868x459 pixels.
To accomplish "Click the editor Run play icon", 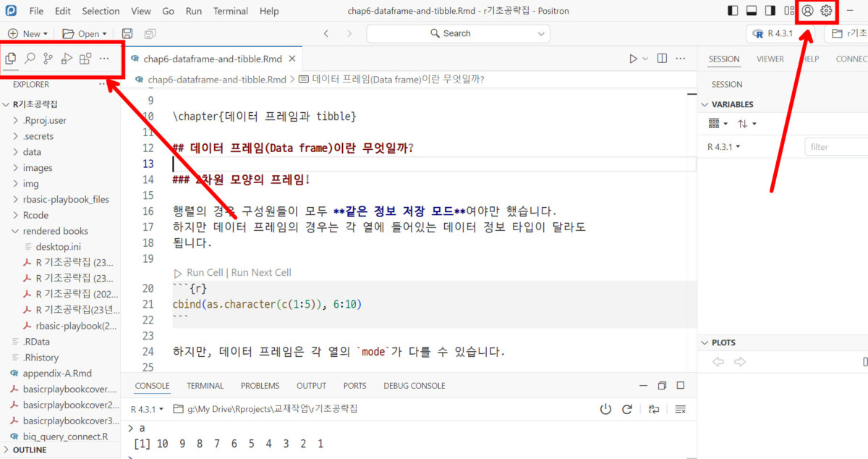I will [633, 59].
